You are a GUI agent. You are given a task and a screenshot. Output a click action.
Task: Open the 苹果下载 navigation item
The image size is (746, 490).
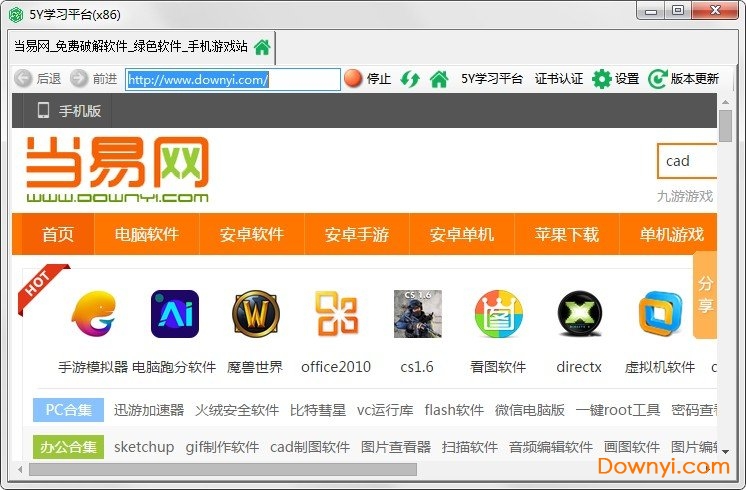[x=567, y=234]
